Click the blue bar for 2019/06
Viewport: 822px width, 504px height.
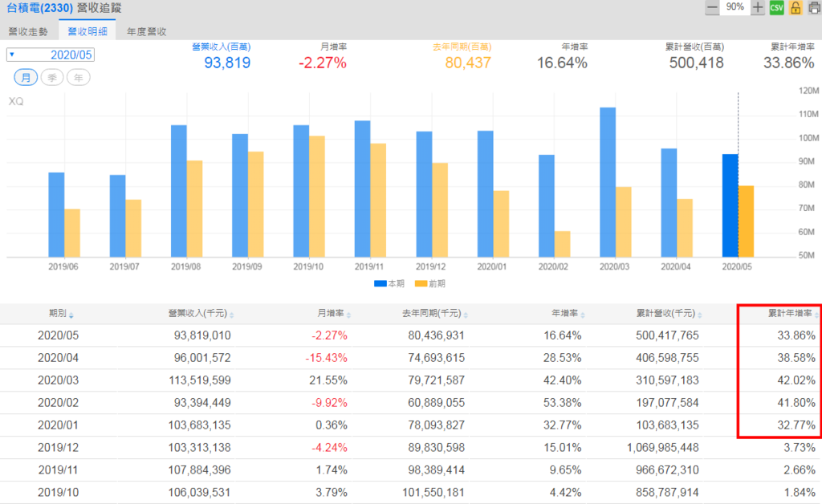click(57, 215)
